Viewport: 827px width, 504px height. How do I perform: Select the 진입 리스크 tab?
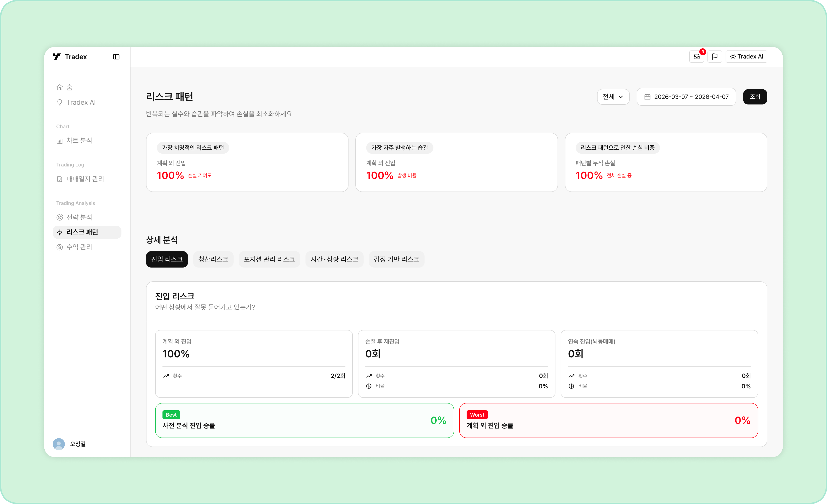tap(167, 259)
